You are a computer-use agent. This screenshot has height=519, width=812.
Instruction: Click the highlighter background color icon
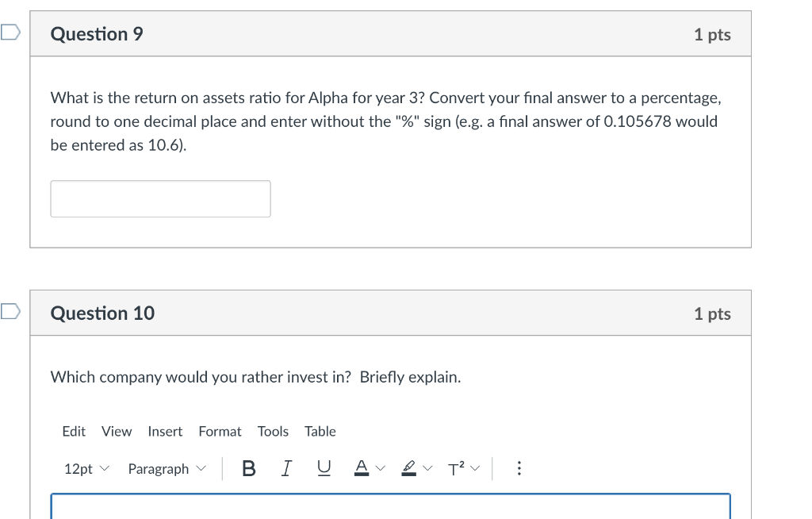coord(408,469)
